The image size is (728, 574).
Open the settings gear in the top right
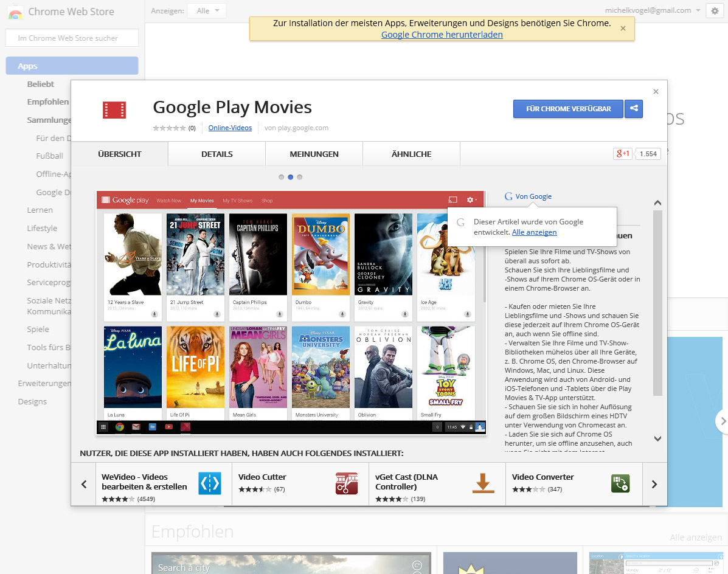(715, 11)
